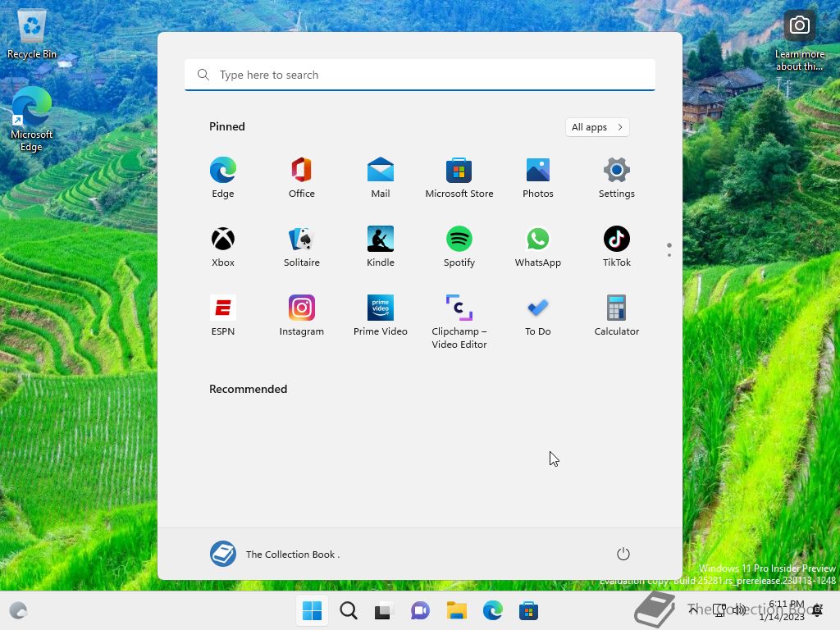This screenshot has height=630, width=840.
Task: Open the Calculator app
Action: pyautogui.click(x=617, y=316)
